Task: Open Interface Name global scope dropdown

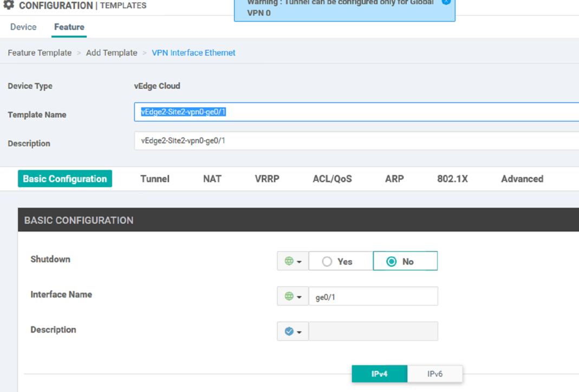Action: click(x=293, y=296)
